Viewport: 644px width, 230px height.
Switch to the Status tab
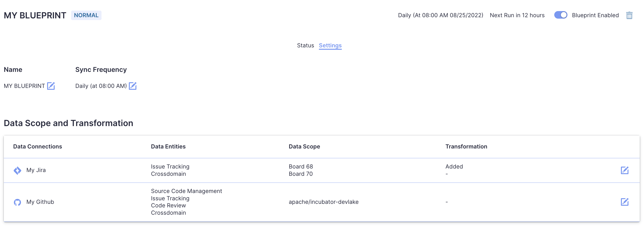click(x=305, y=45)
